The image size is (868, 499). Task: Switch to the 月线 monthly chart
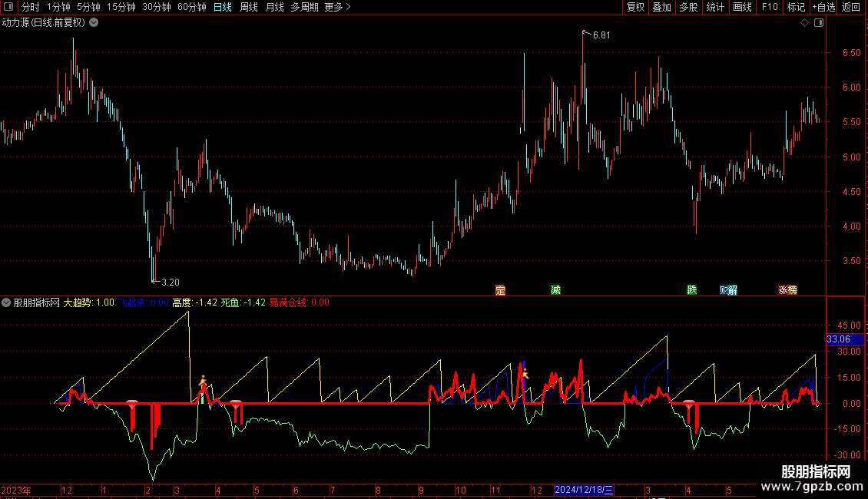point(274,7)
